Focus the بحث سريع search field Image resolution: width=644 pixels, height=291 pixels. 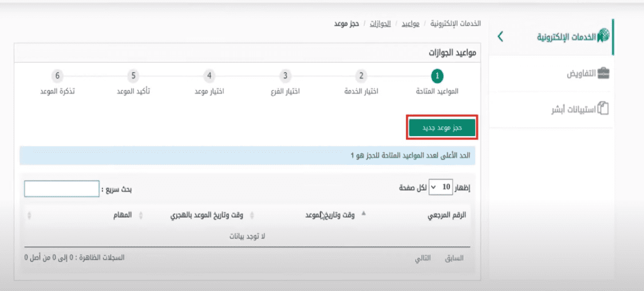(x=62, y=189)
